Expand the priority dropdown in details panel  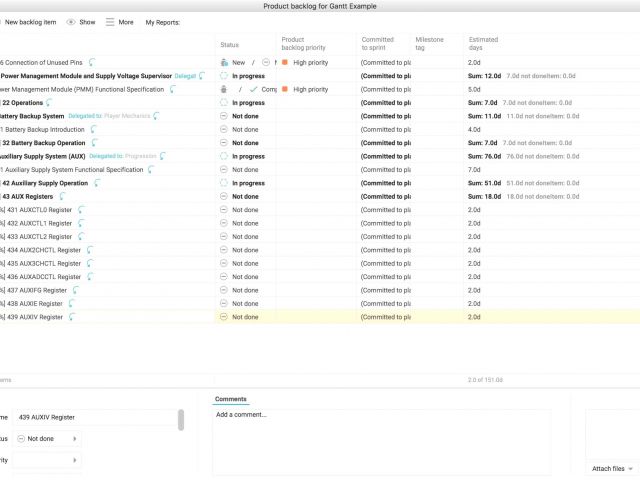(x=45, y=460)
